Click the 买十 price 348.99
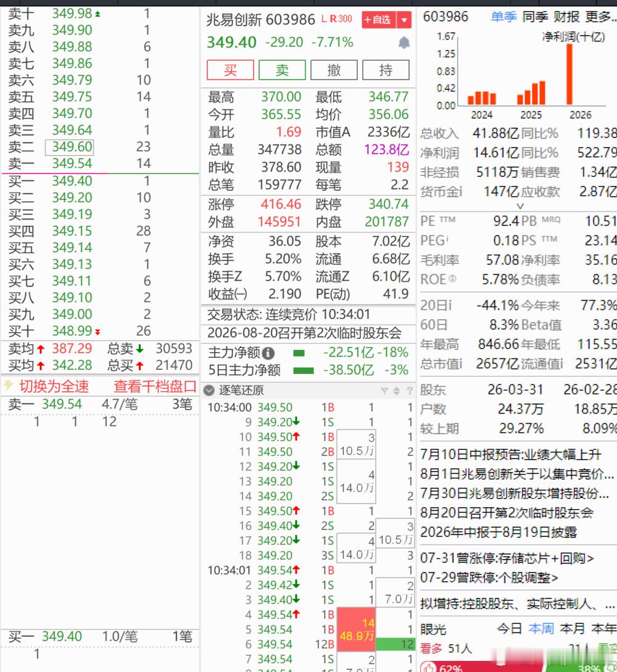Viewport: 617px width, 672px height. click(72, 331)
